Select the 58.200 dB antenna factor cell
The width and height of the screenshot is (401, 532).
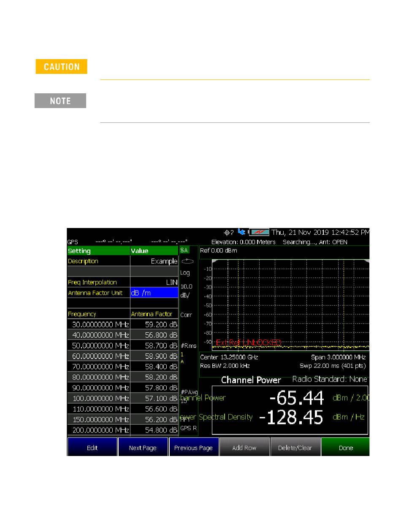click(154, 377)
